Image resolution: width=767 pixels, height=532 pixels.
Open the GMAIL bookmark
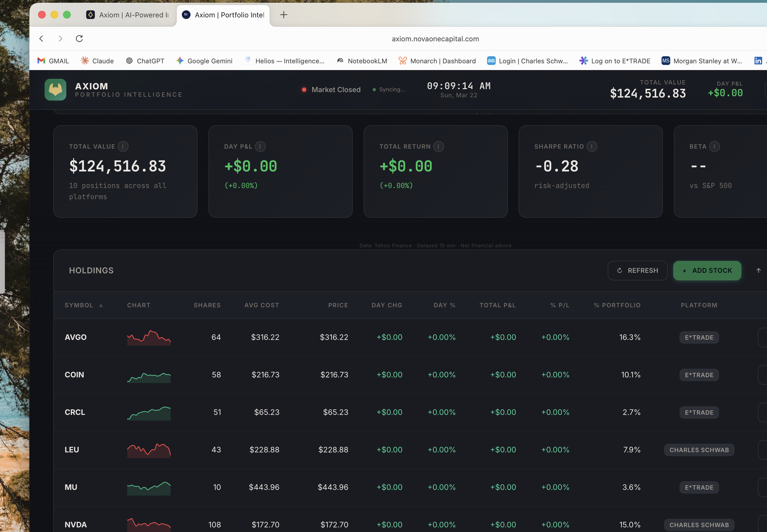[53, 61]
